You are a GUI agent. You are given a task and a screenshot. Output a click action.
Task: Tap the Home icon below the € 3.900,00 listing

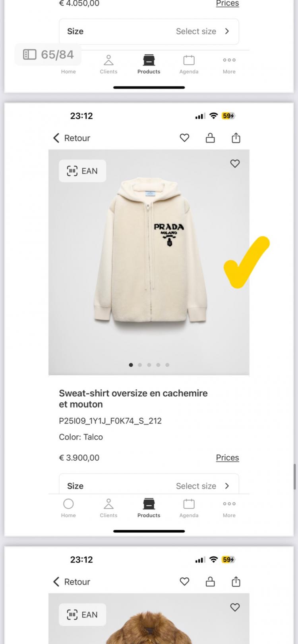68,508
